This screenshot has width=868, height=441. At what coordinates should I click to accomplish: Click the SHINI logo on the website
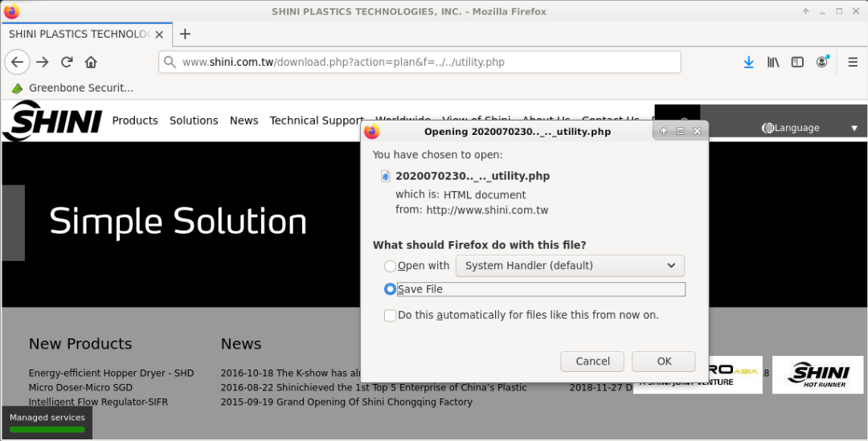[52, 120]
